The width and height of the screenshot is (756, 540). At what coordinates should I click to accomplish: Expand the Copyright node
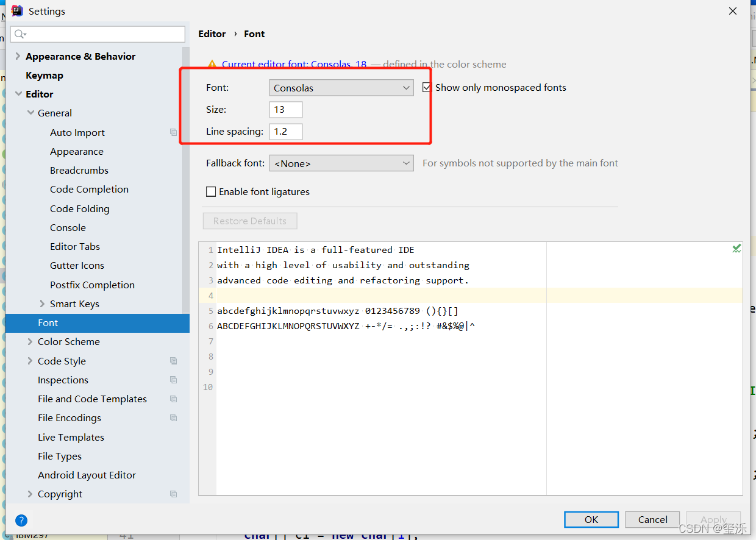(30, 494)
